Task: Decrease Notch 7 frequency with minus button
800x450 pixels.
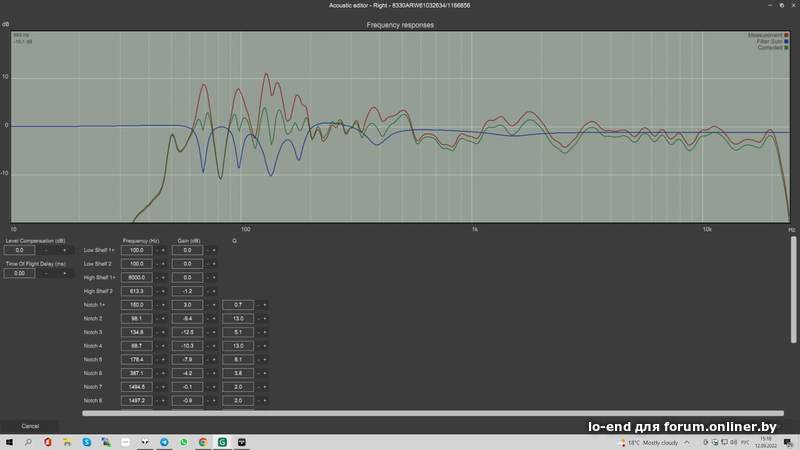Action: (x=157, y=387)
